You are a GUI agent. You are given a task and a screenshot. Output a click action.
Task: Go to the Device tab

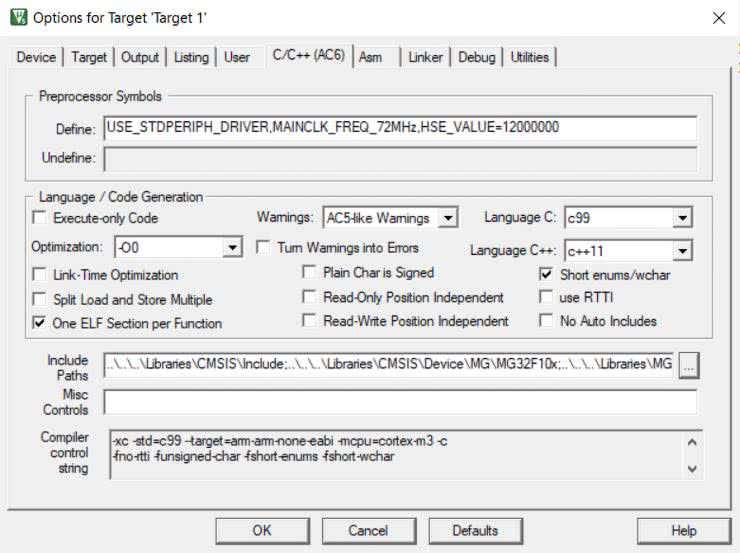point(36,57)
